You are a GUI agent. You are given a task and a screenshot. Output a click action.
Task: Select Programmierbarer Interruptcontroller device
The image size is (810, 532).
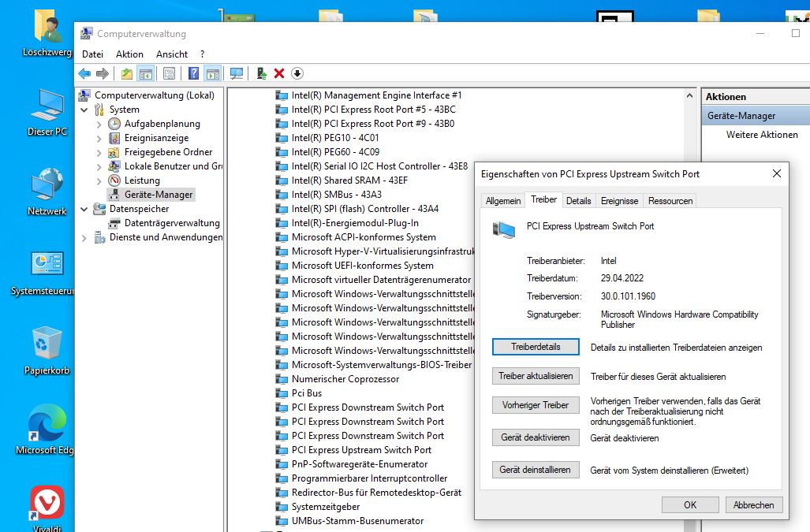click(x=362, y=478)
